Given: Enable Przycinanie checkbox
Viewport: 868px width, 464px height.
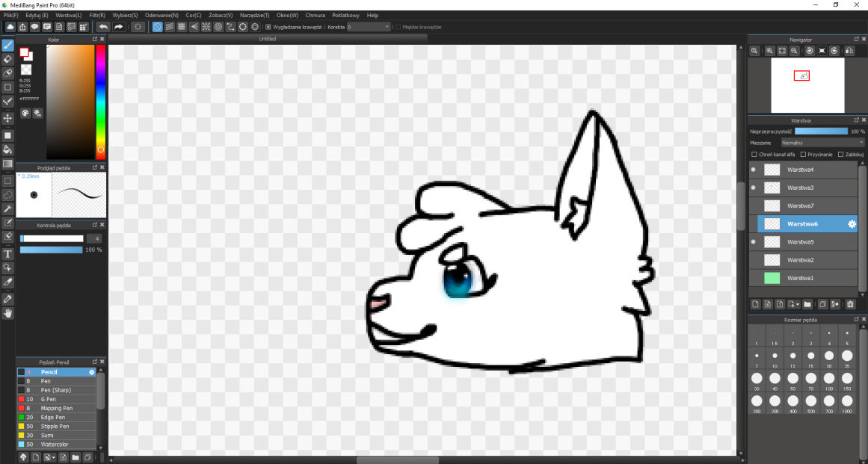Looking at the screenshot, I should click(803, 155).
